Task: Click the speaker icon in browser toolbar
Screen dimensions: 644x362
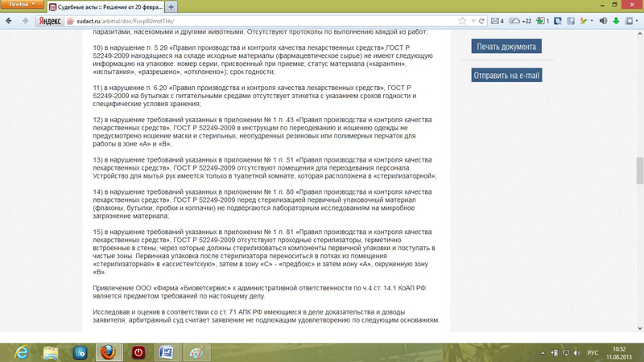Action: [603, 21]
